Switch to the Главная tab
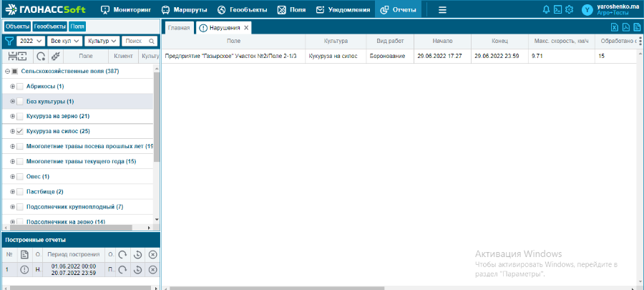The image size is (644, 290). [x=178, y=28]
